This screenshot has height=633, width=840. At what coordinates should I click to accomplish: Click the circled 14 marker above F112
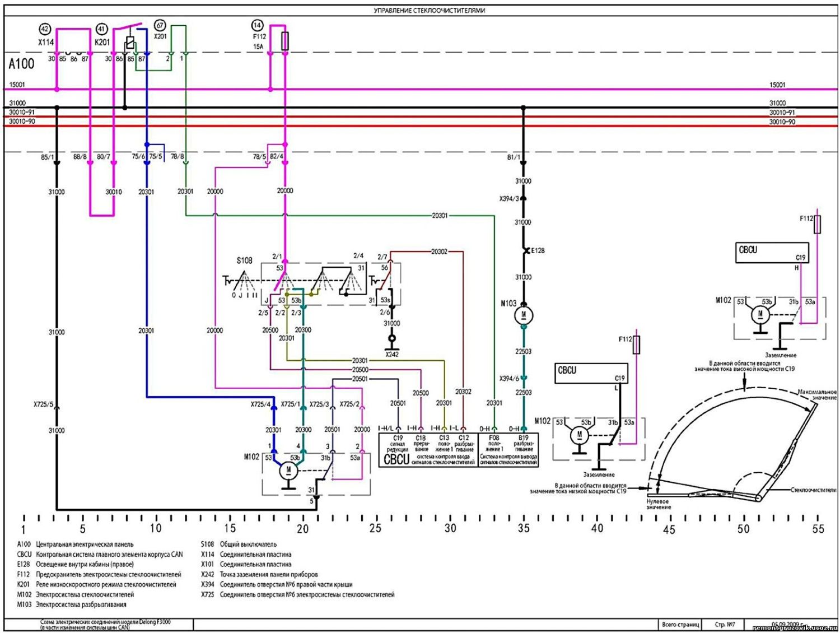coord(257,25)
